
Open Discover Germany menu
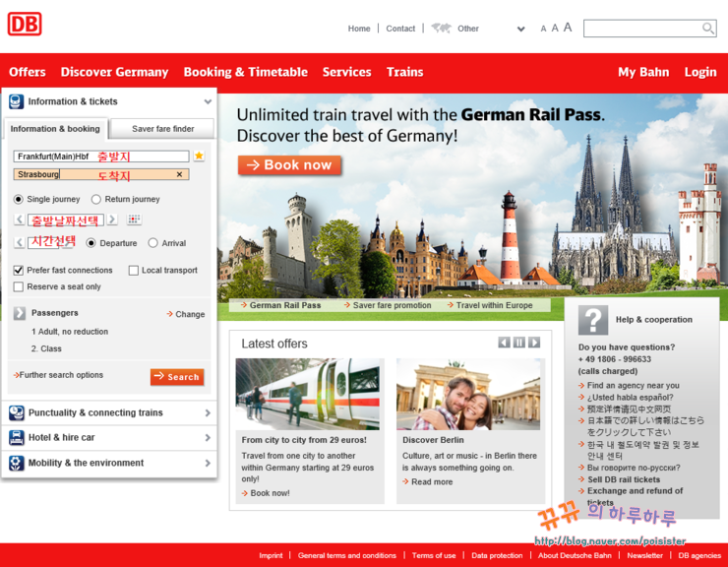[115, 72]
